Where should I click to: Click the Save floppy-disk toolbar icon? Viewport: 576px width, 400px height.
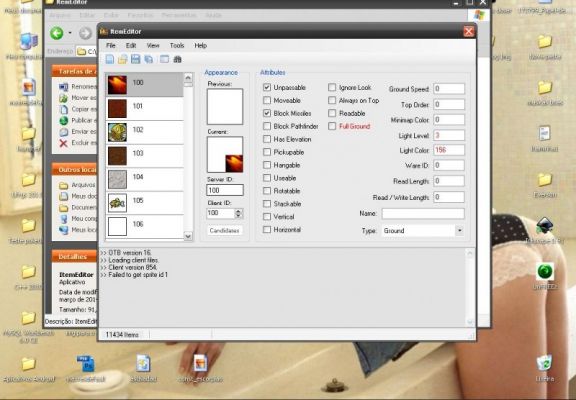136,59
